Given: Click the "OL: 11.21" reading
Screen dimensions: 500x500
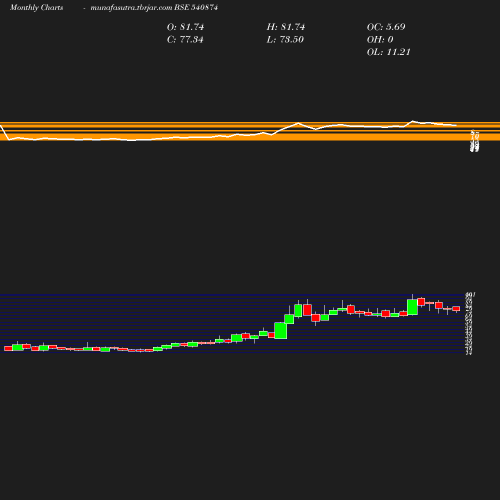Looking at the screenshot, I should 388,52.
